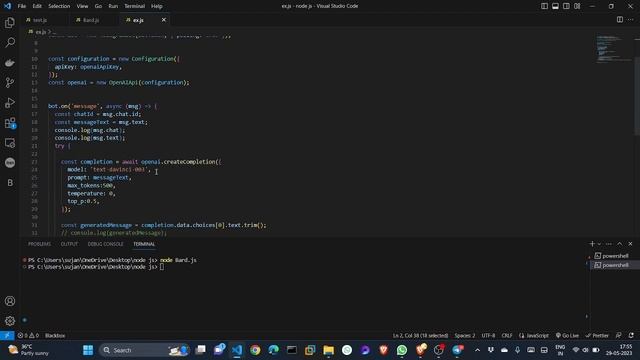Open Customize Layout icon in title bar
Viewport: 640px width, 360px height.
pyautogui.click(x=577, y=6)
